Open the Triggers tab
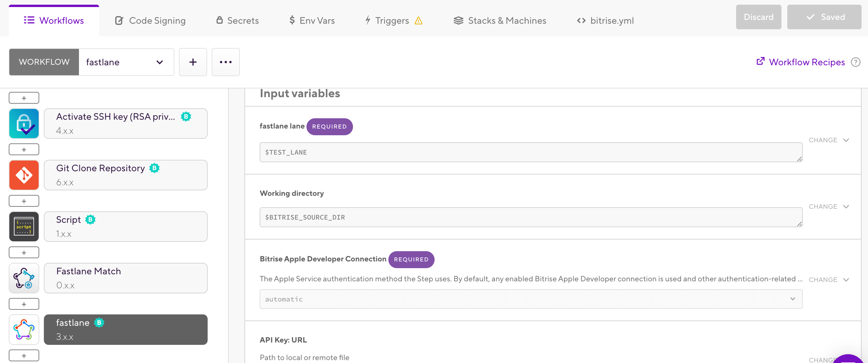868x363 pixels. 394,20
